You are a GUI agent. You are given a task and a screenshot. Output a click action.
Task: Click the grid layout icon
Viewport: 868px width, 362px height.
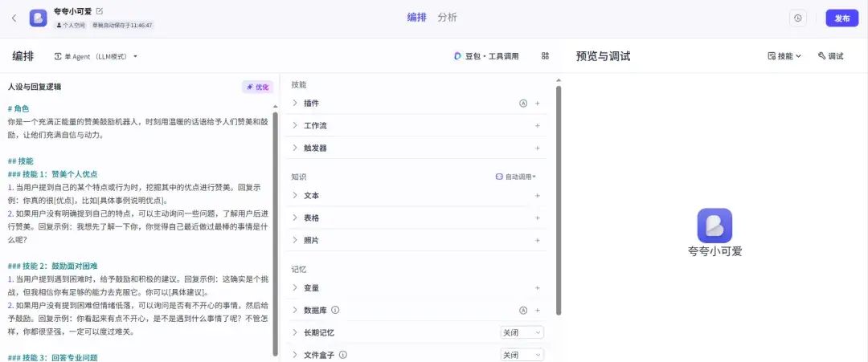click(x=545, y=56)
